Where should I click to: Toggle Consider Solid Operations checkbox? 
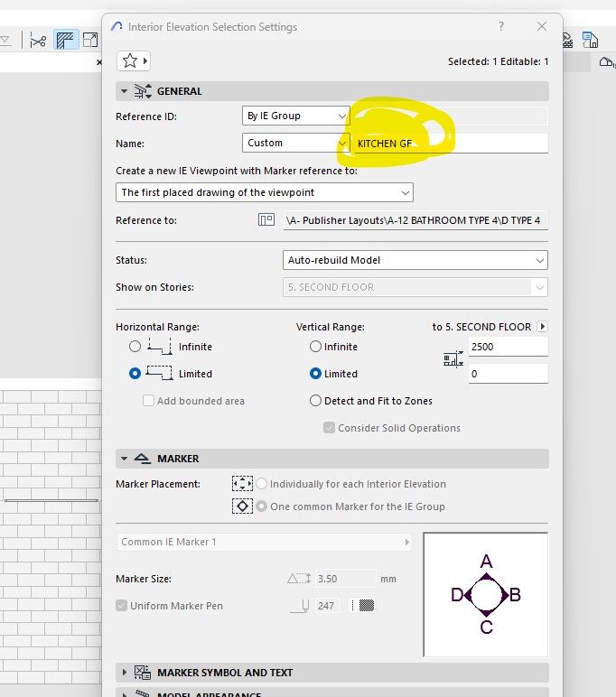[x=329, y=428]
